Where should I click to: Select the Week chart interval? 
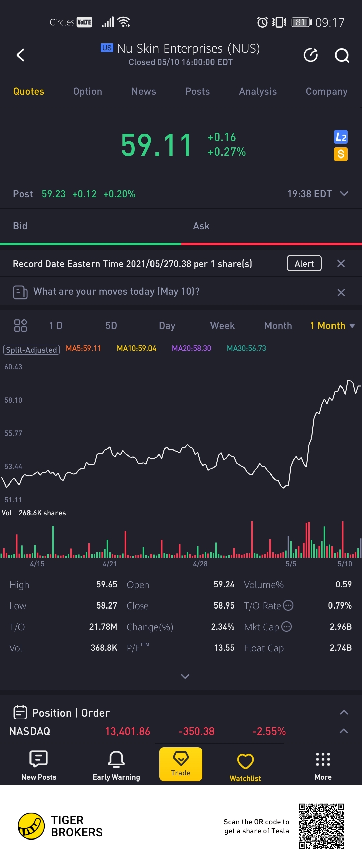[222, 325]
